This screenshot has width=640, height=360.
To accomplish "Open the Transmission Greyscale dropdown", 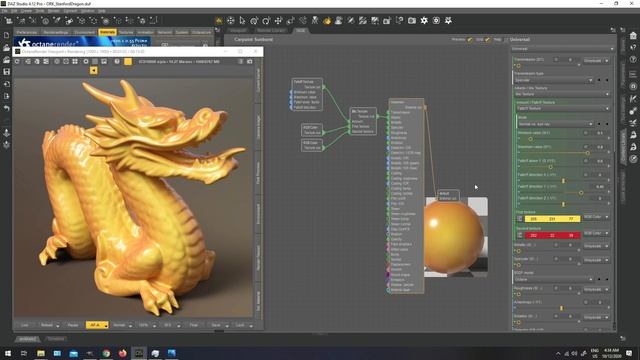I will [x=596, y=61].
